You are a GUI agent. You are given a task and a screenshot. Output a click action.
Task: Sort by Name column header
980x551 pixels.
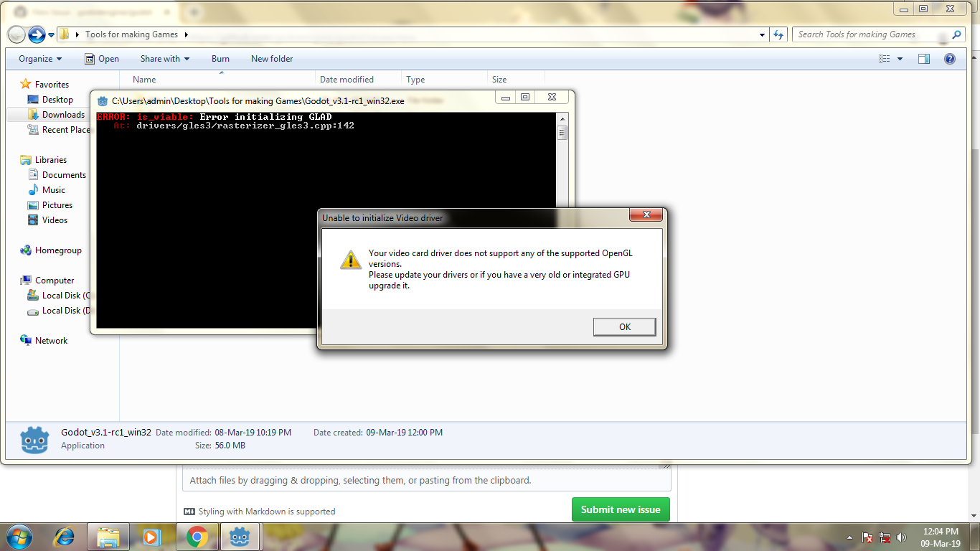(144, 80)
